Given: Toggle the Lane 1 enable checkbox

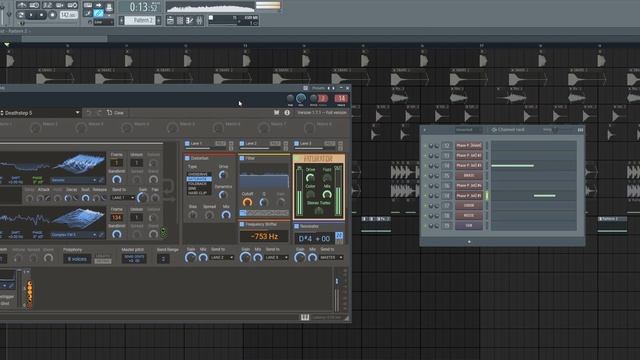Looking at the screenshot, I should pyautogui.click(x=187, y=144).
